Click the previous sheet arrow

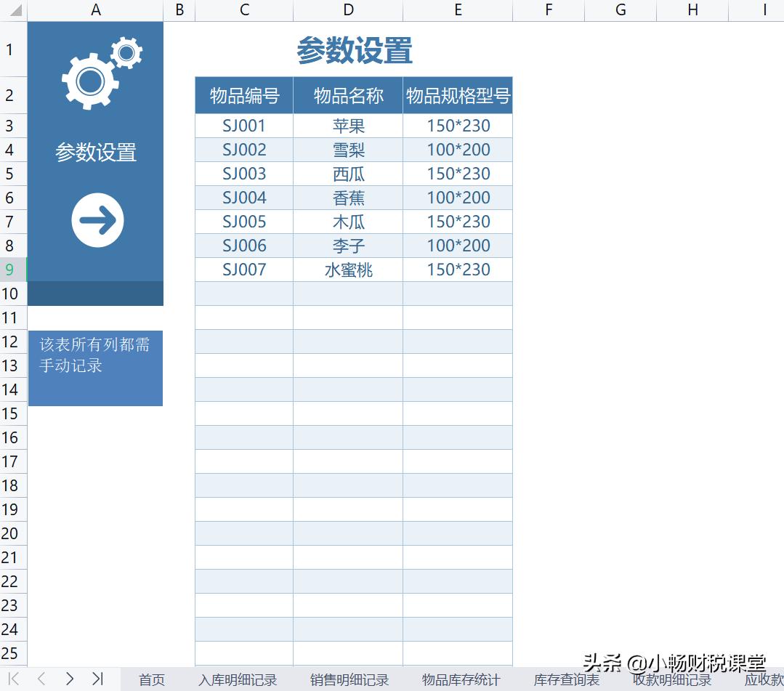(x=42, y=679)
